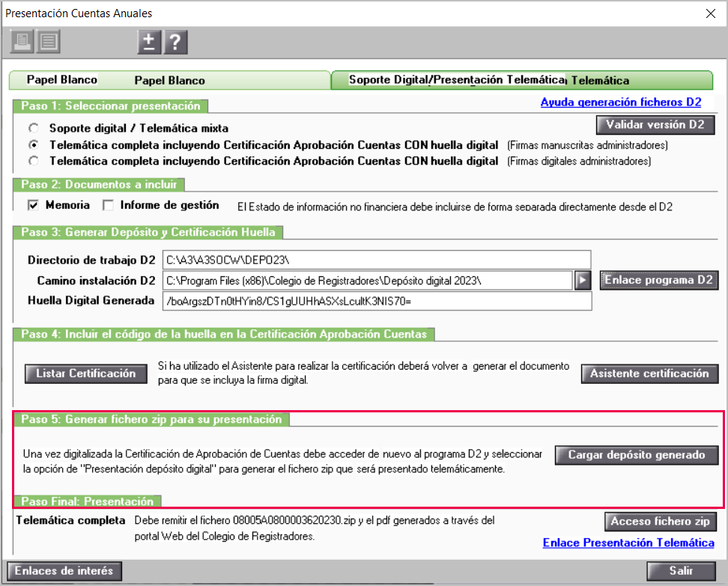The width and height of the screenshot is (728, 586).
Task: Enable the Informe de gestión checkbox
Action: click(x=108, y=205)
